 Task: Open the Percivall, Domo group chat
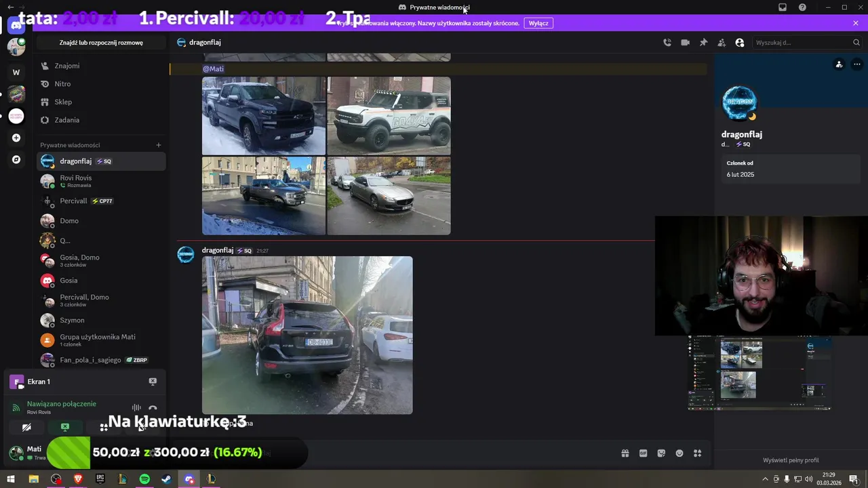[100, 300]
